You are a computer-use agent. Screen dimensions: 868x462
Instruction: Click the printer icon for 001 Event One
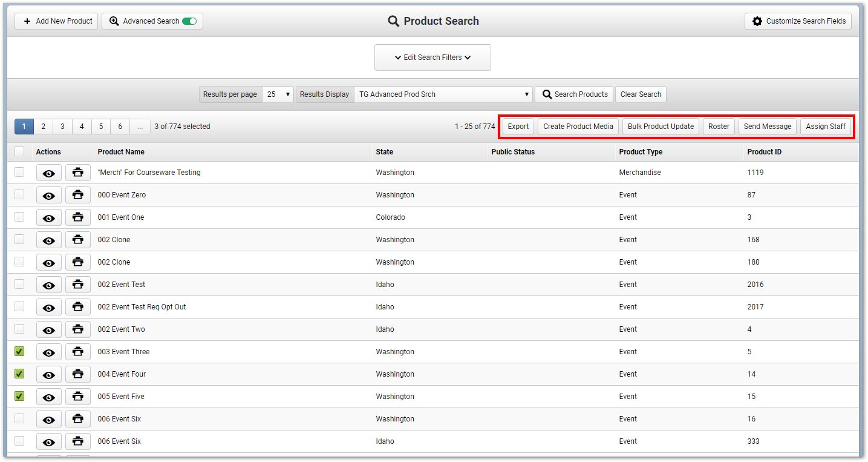point(78,218)
